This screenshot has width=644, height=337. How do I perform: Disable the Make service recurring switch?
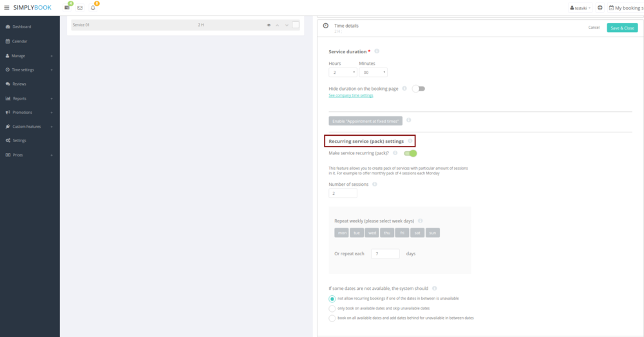410,153
